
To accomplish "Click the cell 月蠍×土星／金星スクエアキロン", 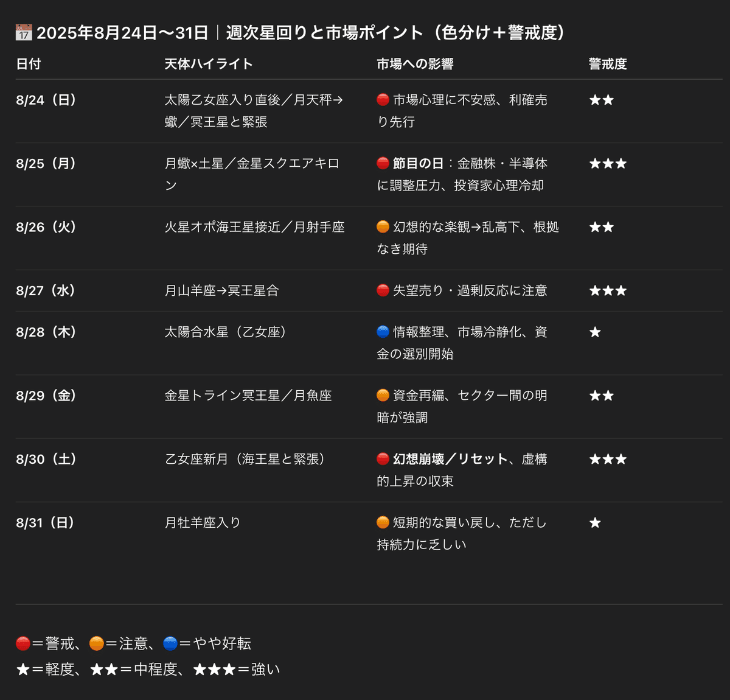I will (x=252, y=174).
